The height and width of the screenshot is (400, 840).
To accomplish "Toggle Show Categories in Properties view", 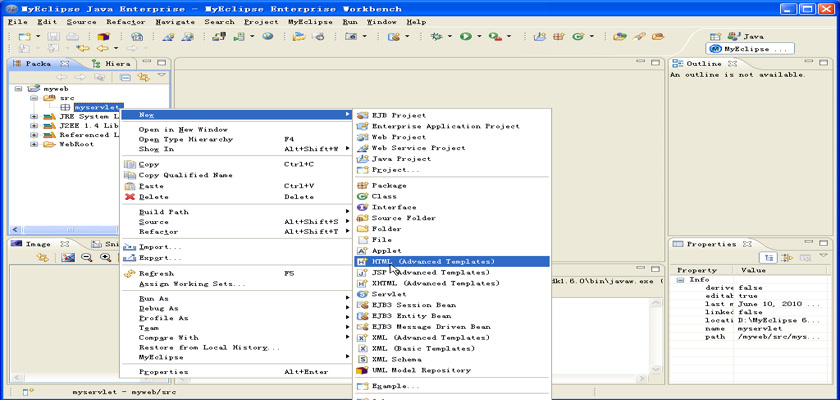I will (x=769, y=258).
